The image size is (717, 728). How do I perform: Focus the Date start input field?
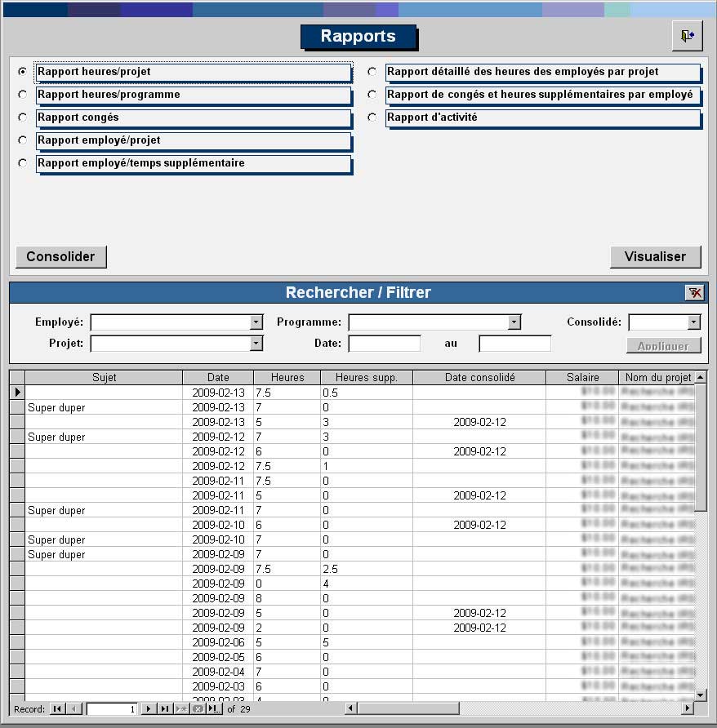click(x=385, y=344)
